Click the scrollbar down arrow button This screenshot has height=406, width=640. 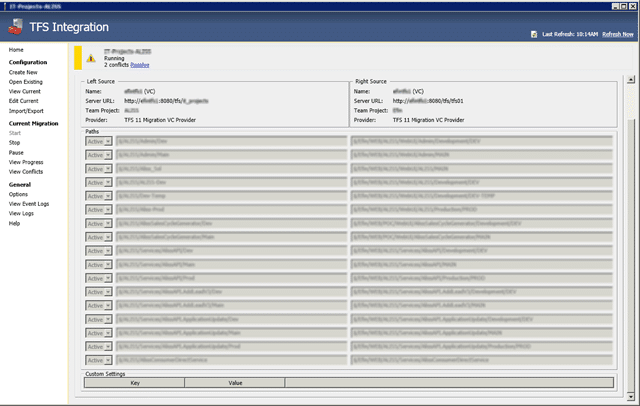[631, 396]
